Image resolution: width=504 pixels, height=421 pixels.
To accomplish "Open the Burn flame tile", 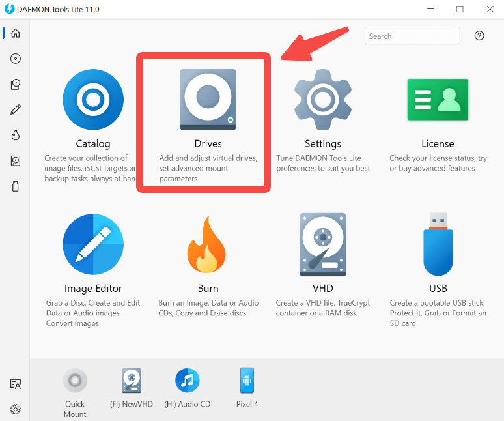I will coord(206,244).
